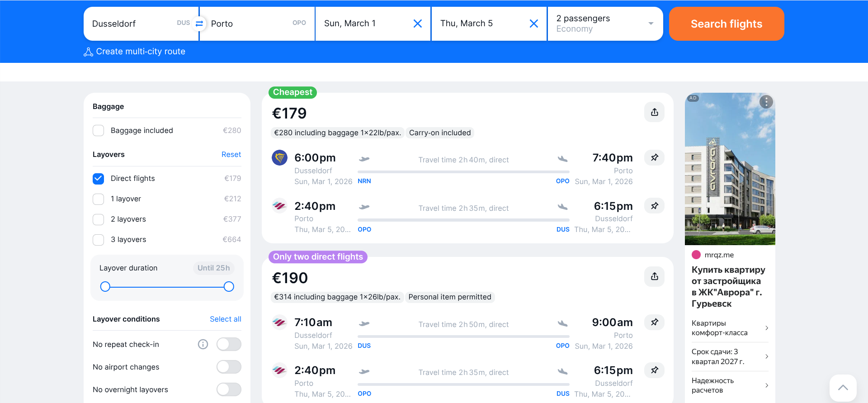Enable the No airport changes toggle
Image resolution: width=868 pixels, height=403 pixels.
click(x=229, y=367)
